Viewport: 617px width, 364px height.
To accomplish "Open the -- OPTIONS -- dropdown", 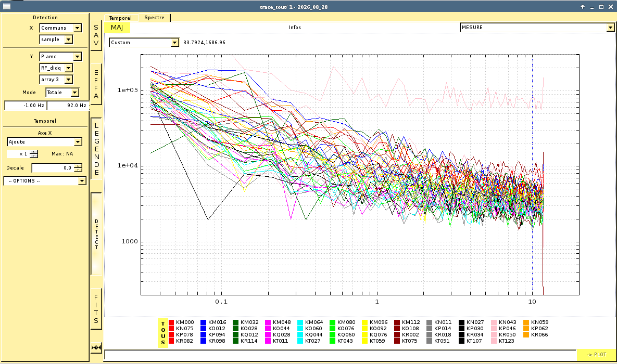I will [45, 181].
